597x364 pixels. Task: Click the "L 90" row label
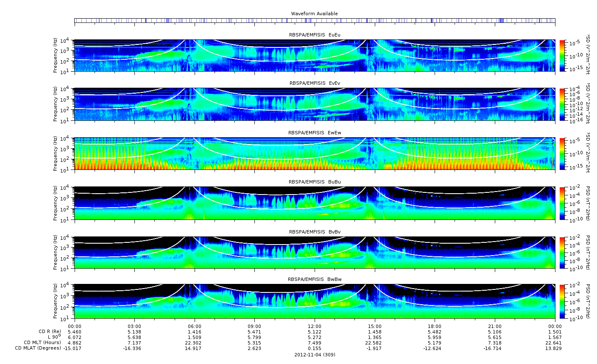(x=55, y=337)
